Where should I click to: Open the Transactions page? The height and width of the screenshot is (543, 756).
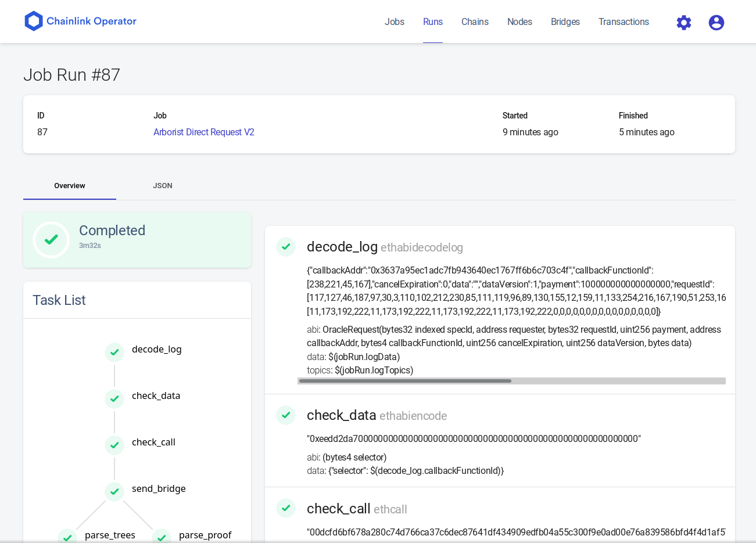(x=624, y=21)
